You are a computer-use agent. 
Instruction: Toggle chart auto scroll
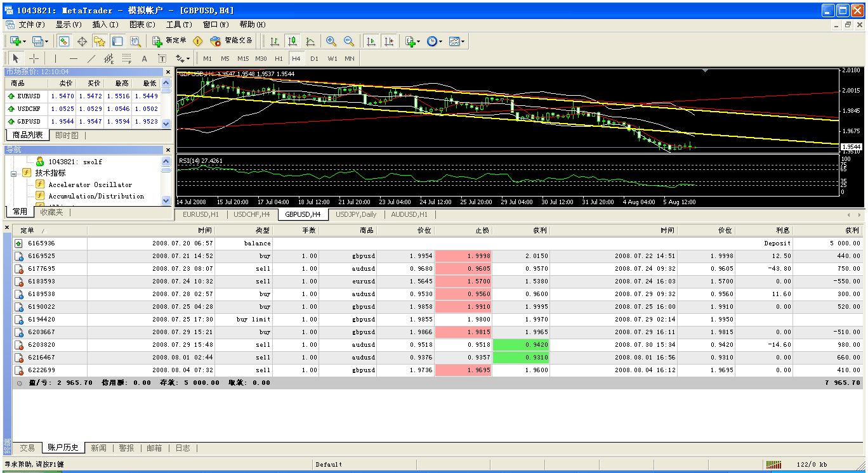(x=371, y=41)
